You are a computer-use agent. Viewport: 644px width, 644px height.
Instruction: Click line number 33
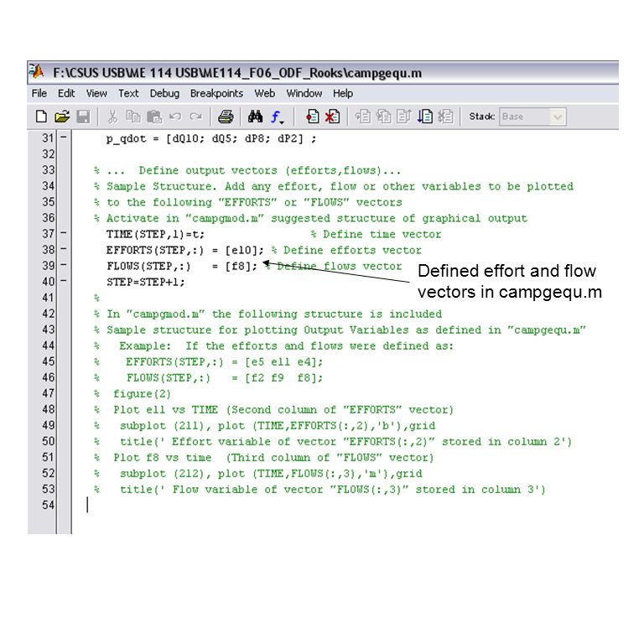(48, 170)
